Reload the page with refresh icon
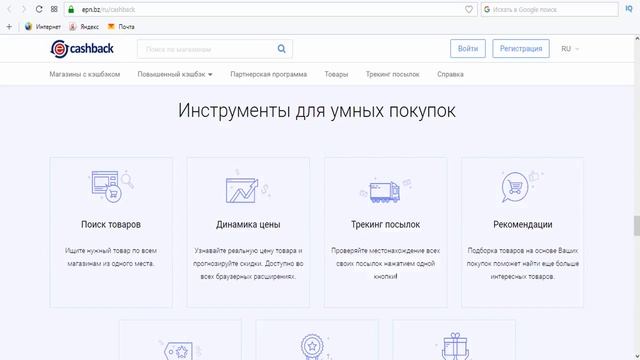Viewport: 640px width, 360px height. coord(39,9)
